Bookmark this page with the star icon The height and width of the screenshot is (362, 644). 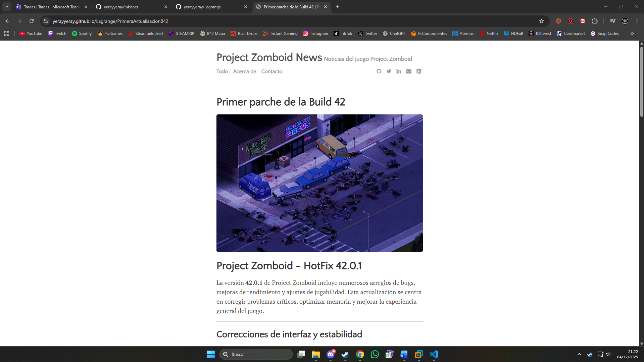(541, 21)
